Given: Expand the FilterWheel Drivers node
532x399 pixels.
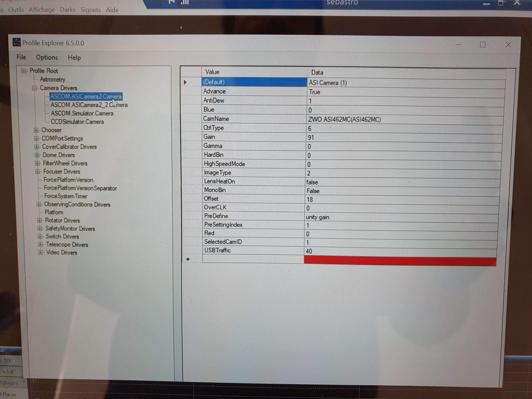Looking at the screenshot, I should [x=37, y=163].
